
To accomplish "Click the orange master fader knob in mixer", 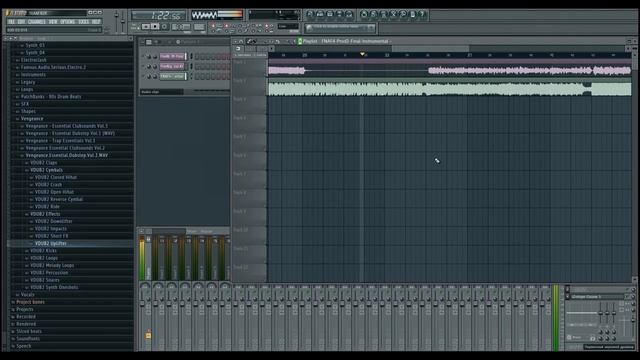I will point(148,335).
